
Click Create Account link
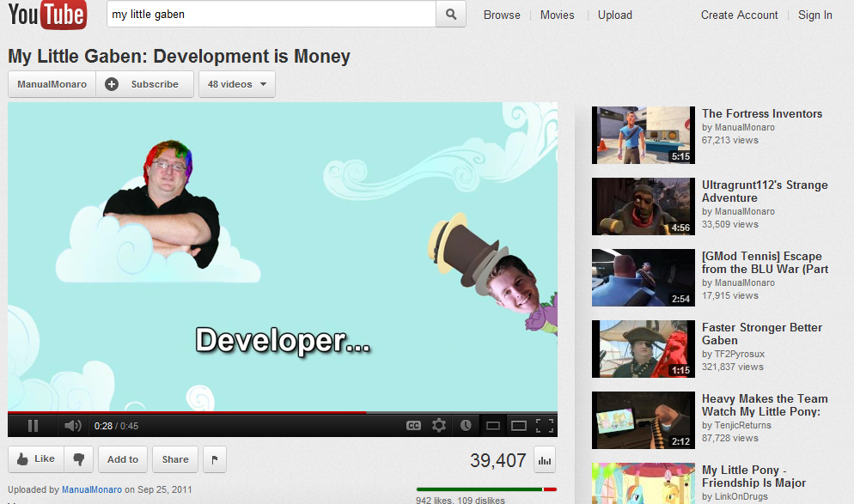739,15
